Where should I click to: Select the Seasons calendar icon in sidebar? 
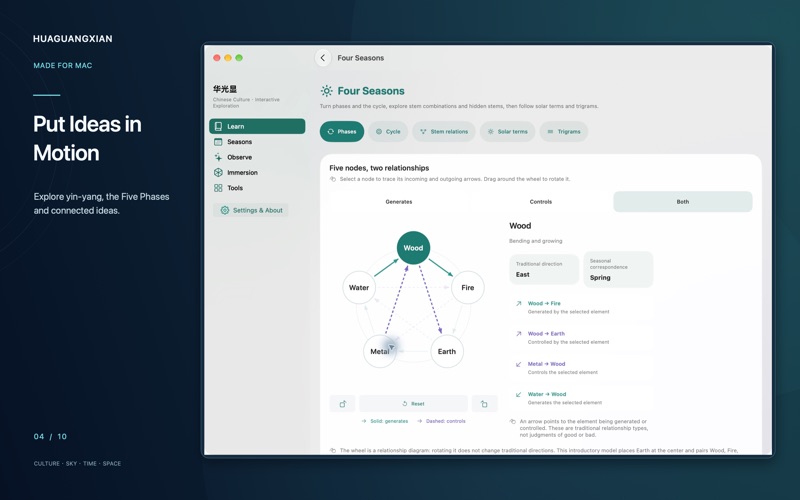pos(218,142)
